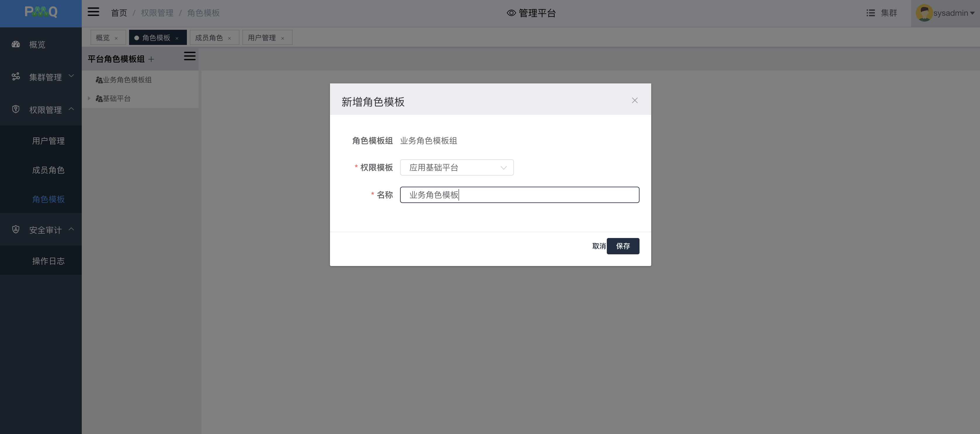Toggle the role template panel menu icon
The height and width of the screenshot is (434, 980).
(190, 56)
